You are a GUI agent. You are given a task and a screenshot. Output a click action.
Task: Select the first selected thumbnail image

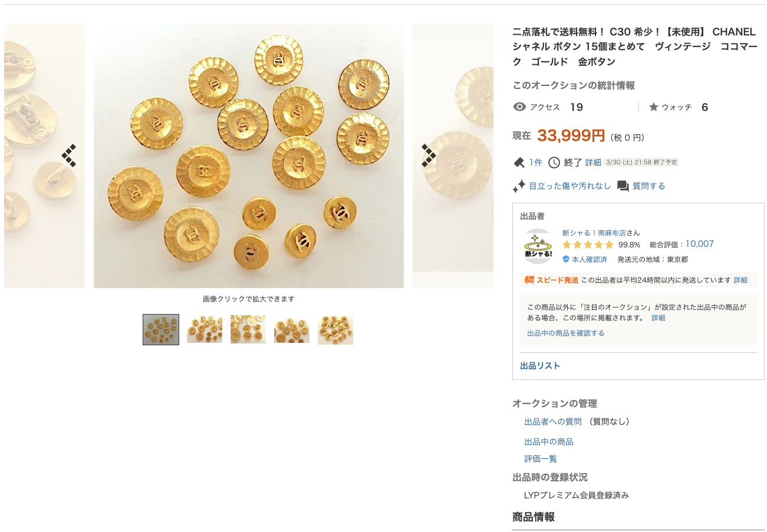161,329
